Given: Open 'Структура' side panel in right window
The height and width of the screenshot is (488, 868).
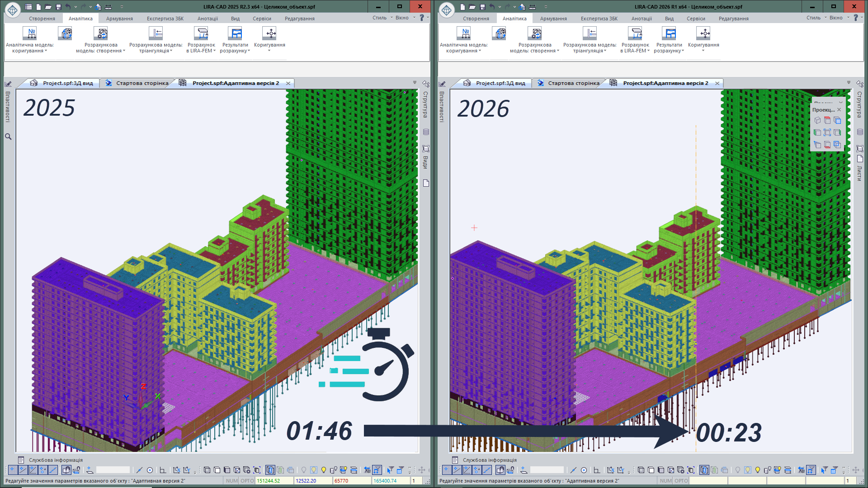Looking at the screenshot, I should point(860,105).
